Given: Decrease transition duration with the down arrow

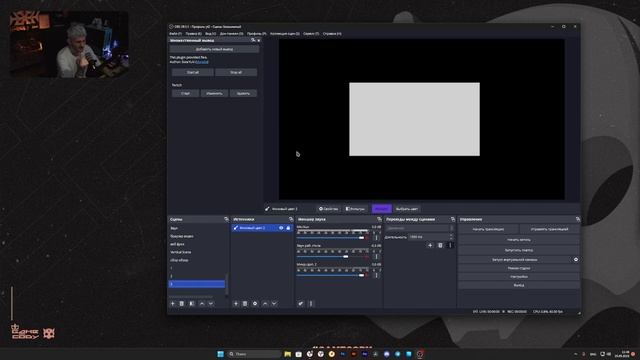Looking at the screenshot, I should pos(451,238).
